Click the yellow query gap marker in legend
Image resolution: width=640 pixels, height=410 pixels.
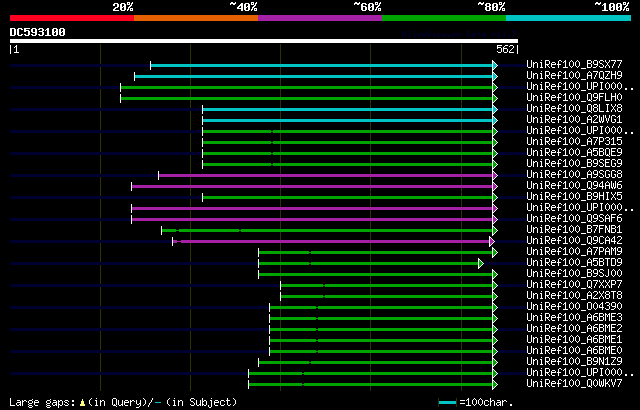(82, 403)
